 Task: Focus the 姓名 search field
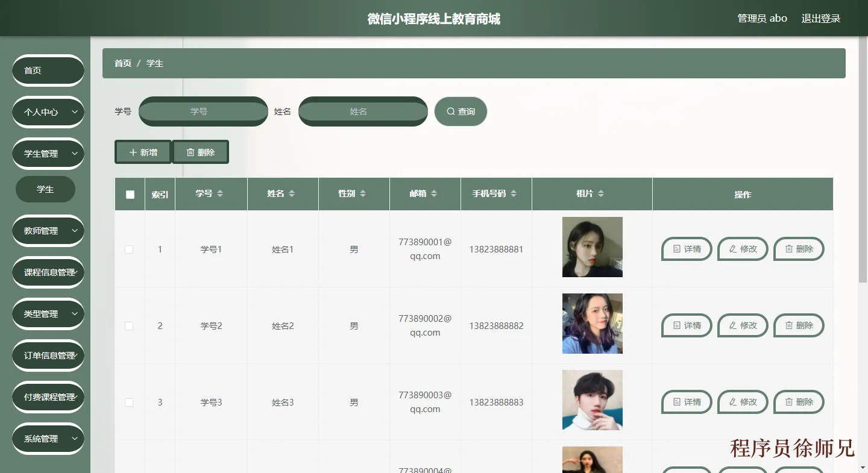click(x=363, y=111)
